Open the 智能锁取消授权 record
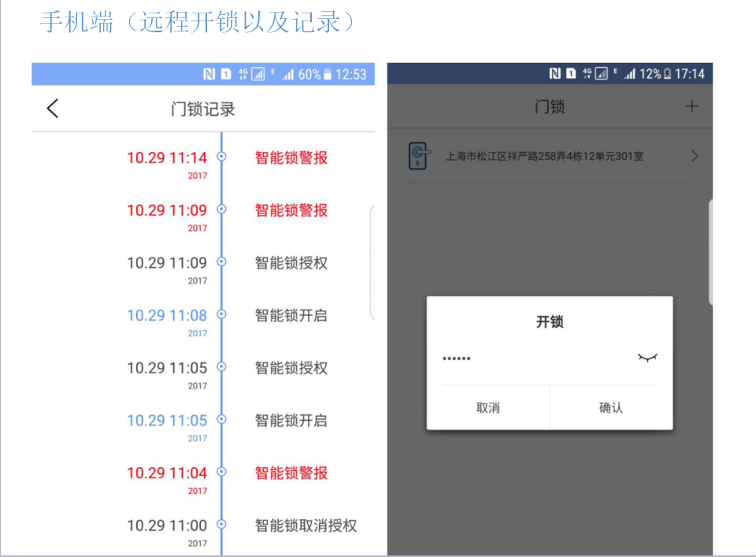This screenshot has width=756, height=557. [306, 525]
